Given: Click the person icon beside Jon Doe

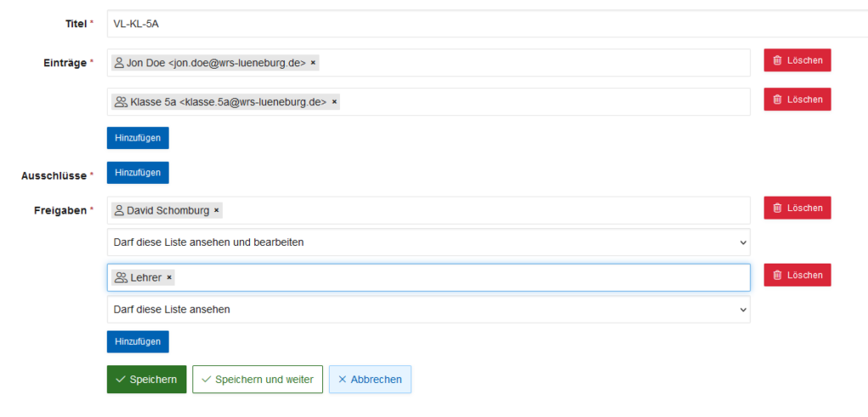Looking at the screenshot, I should [x=119, y=63].
